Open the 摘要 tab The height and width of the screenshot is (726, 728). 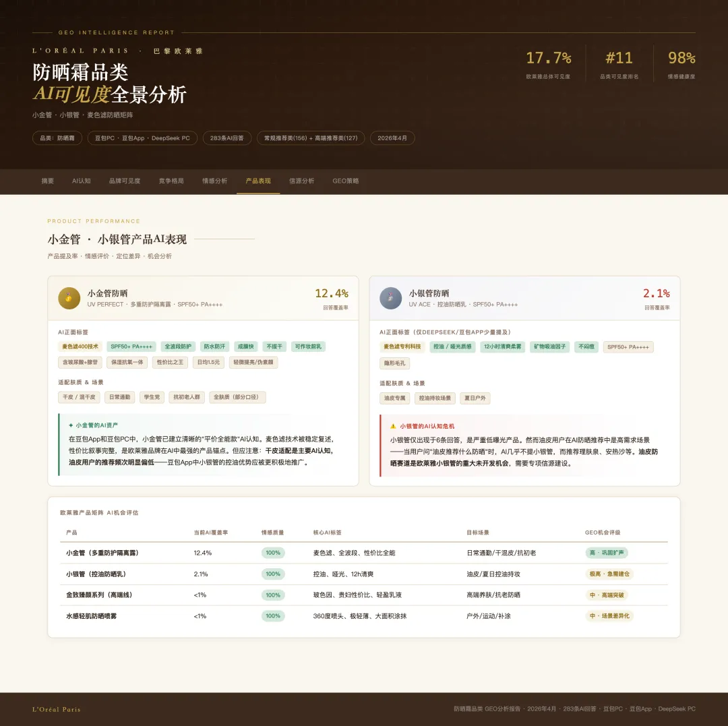click(x=48, y=181)
